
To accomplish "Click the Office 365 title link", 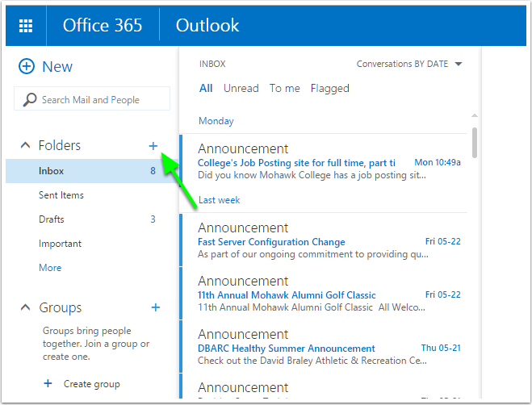I will point(103,26).
